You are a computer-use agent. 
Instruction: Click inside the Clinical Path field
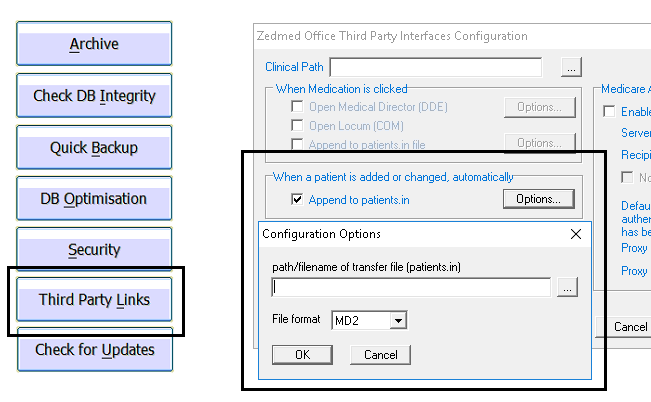click(435, 68)
